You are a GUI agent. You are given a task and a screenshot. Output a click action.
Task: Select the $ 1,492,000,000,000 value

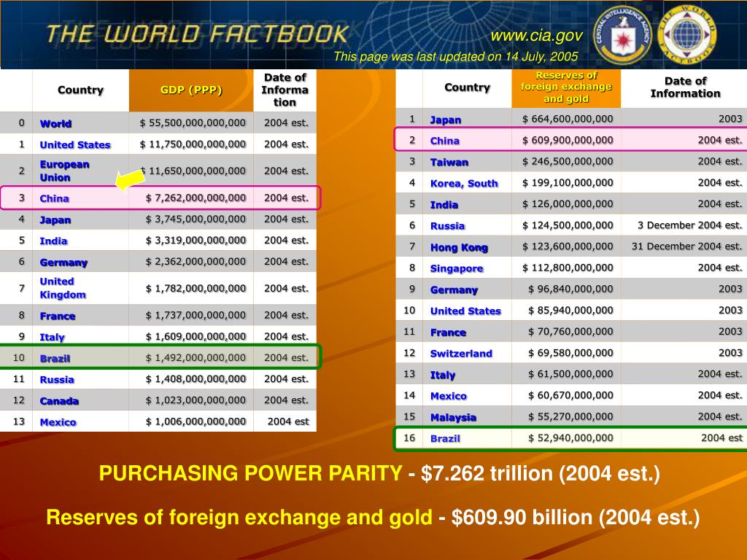pos(196,357)
